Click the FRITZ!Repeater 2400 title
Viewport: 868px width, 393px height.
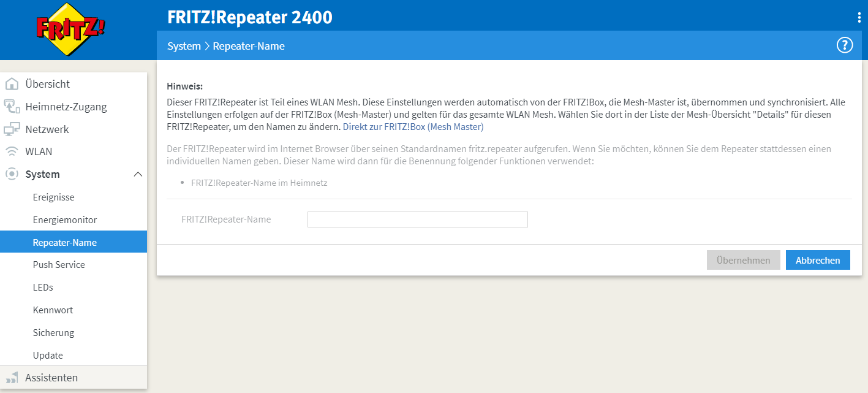[250, 17]
